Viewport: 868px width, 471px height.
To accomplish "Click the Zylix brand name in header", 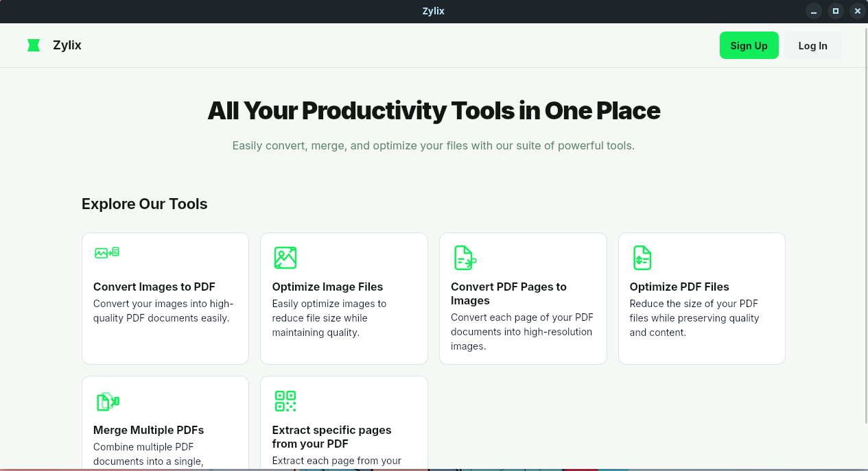I will click(67, 45).
